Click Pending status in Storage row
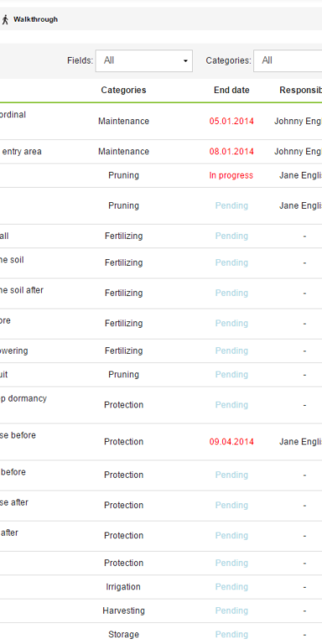 tap(231, 635)
